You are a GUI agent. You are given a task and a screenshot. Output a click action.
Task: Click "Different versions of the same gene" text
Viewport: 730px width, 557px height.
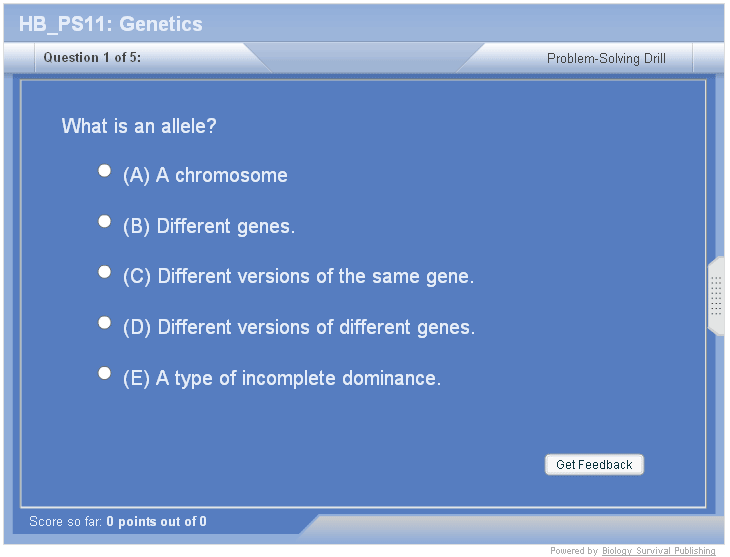pyautogui.click(x=316, y=277)
